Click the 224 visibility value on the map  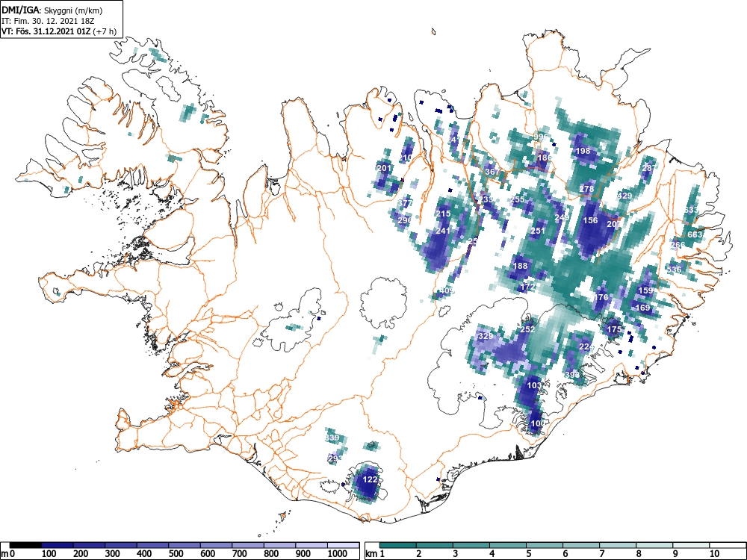tap(586, 346)
